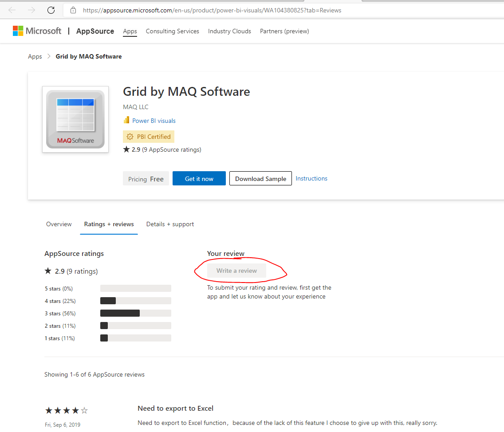Select the Ratings + reviews tab
504x432 pixels.
tap(109, 224)
